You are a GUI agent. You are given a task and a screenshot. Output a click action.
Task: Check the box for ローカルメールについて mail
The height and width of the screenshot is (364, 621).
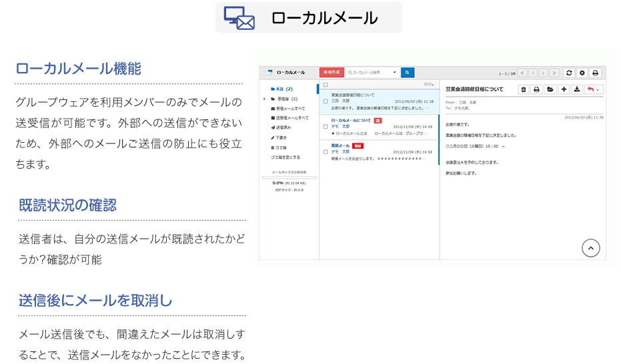[326, 126]
